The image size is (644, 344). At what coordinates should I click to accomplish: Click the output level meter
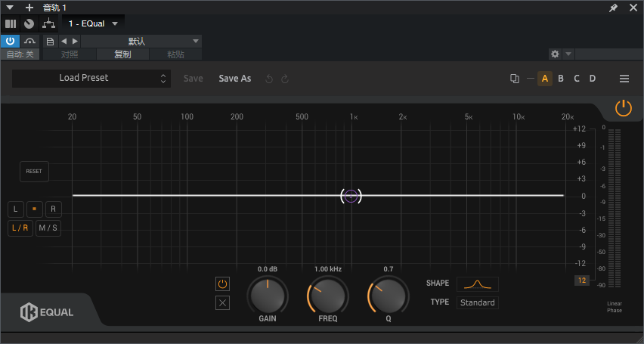[615, 208]
